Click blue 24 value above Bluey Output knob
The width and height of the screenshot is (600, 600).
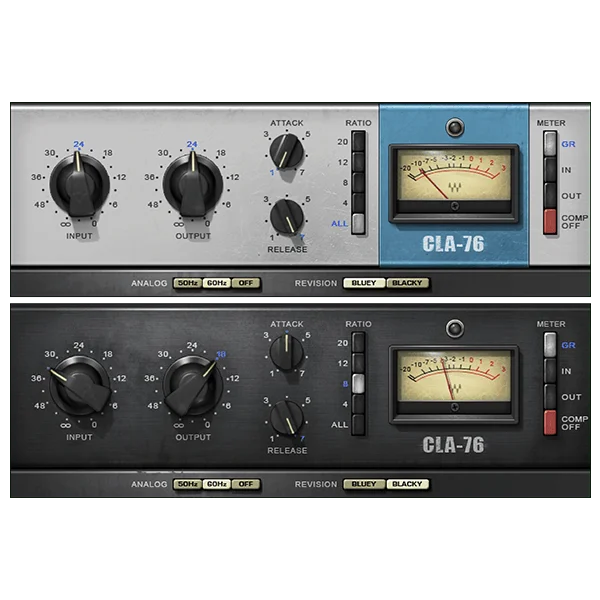[192, 144]
